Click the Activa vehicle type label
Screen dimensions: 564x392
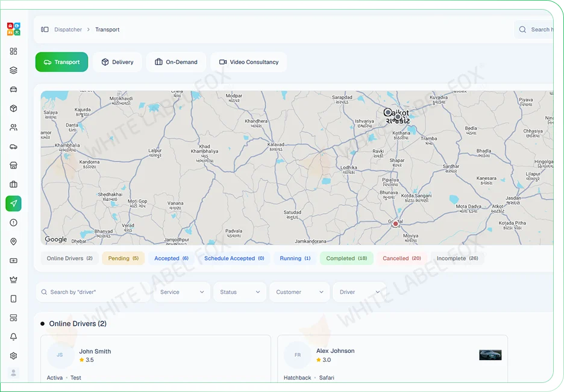tap(55, 378)
